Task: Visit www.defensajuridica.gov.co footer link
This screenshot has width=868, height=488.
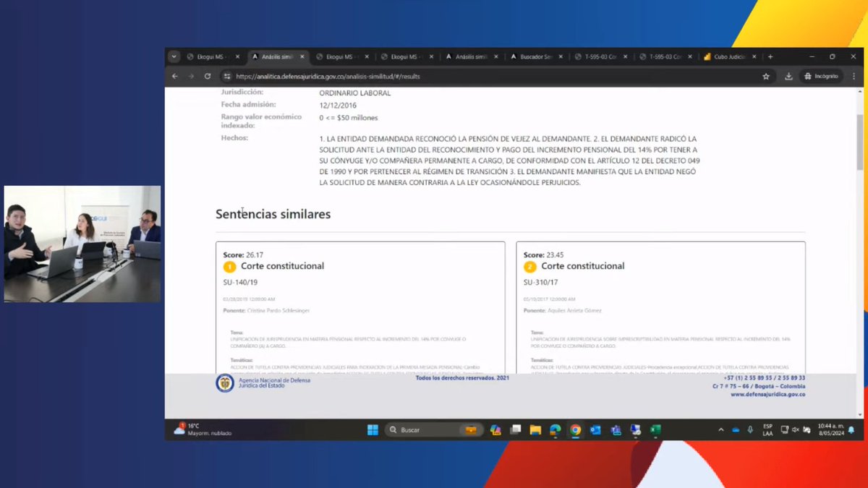Action: pos(767,395)
